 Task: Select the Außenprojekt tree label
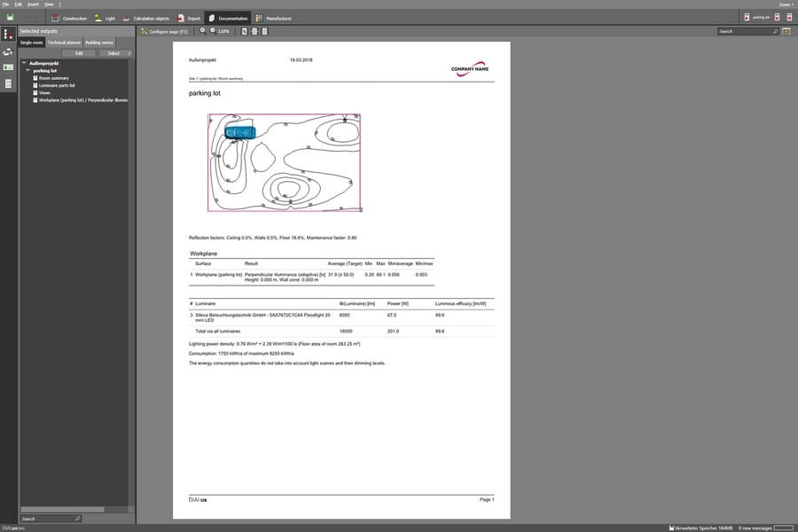tap(43, 63)
